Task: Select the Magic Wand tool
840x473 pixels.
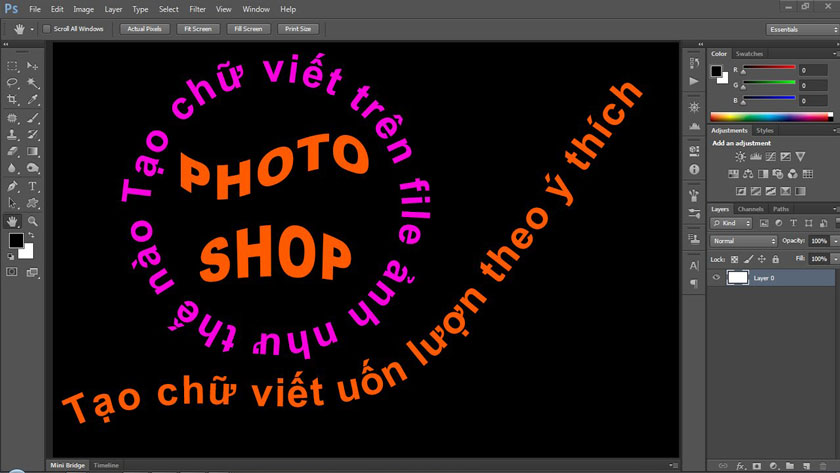Action: click(x=32, y=83)
